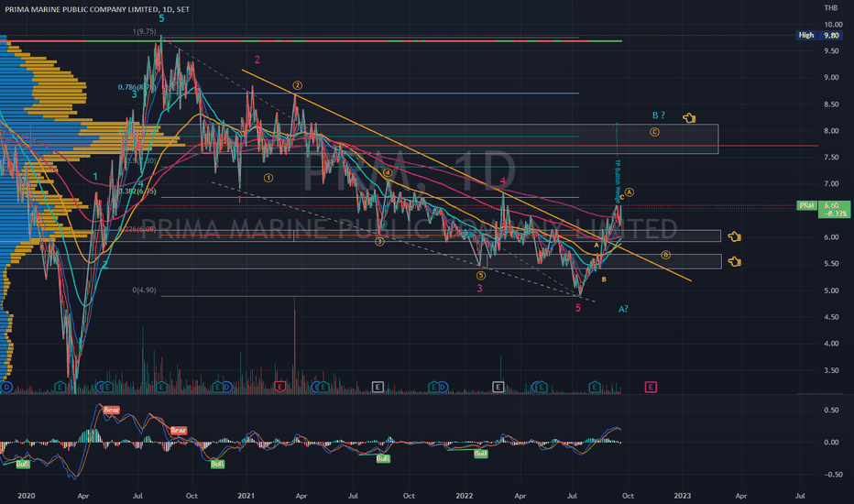Click the second Bear tag near September 2020
Screen dimensions: 854x504
pos(179,431)
